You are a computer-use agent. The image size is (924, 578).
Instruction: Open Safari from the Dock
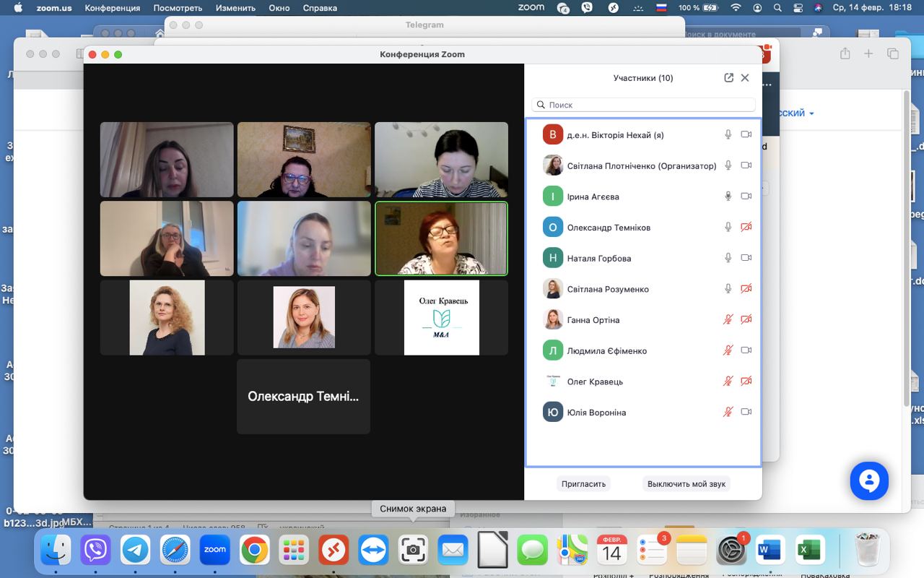pyautogui.click(x=175, y=551)
